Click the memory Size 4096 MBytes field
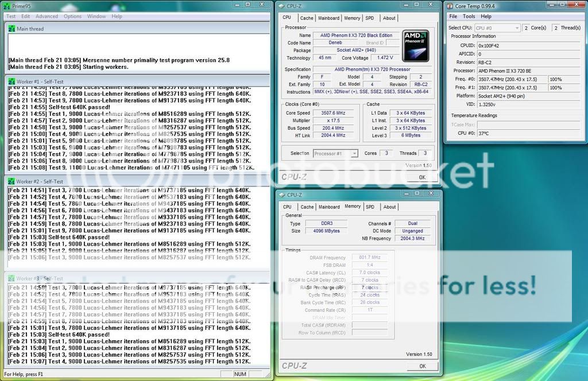588x381 pixels. [x=326, y=231]
